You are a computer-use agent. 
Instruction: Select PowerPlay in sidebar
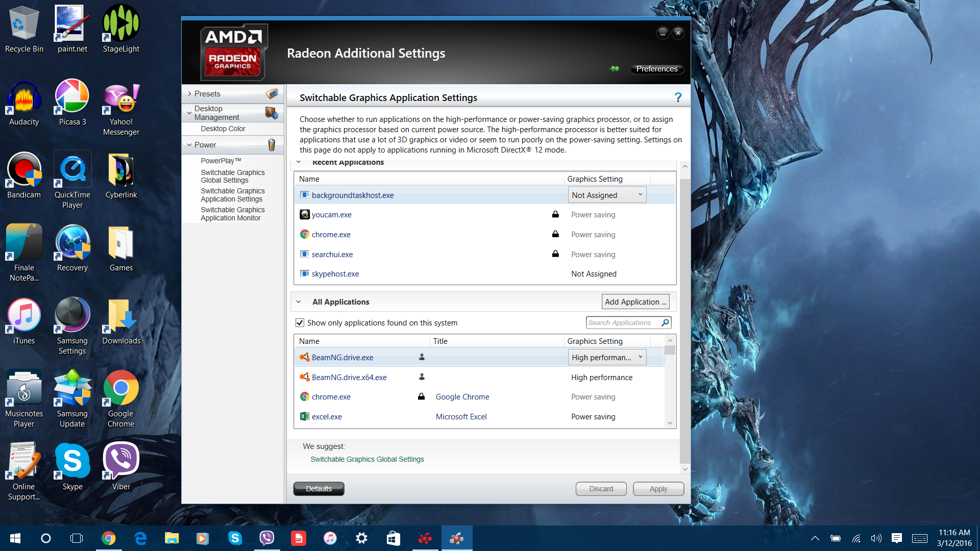point(220,160)
